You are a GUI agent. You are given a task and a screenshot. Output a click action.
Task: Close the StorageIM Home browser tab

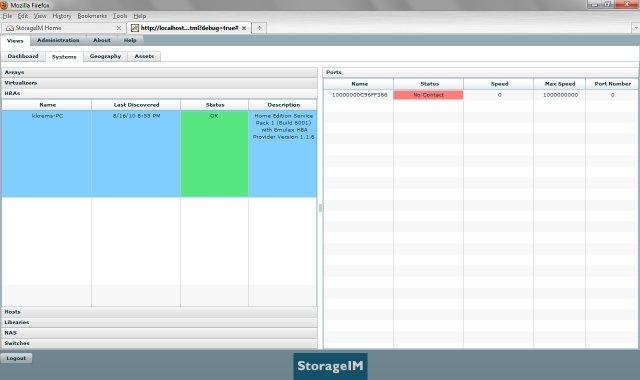[119, 28]
